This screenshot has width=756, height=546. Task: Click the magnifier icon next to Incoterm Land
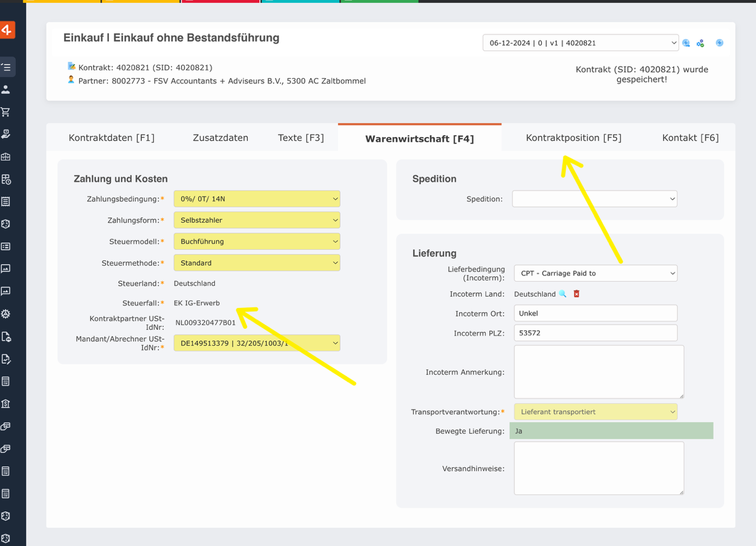[562, 294]
